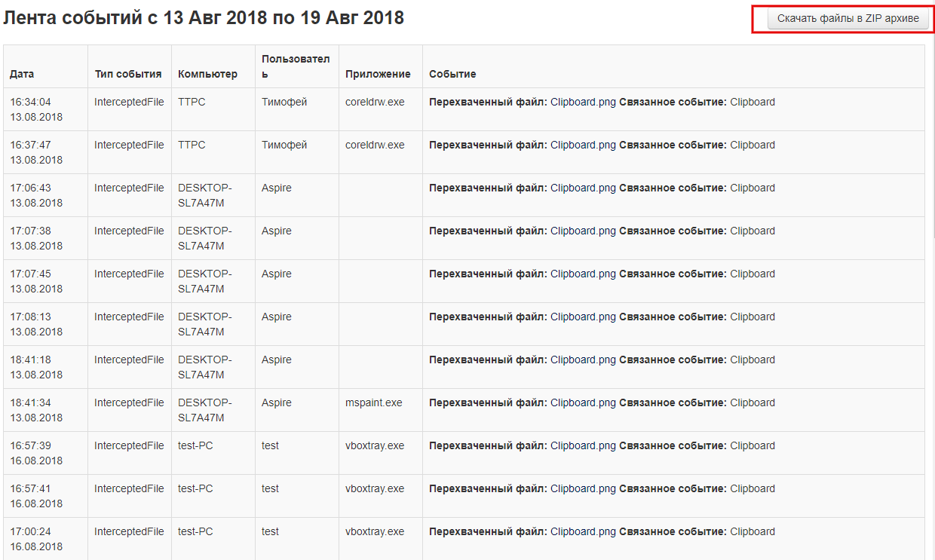Click the 16:37:47 coreldrw.exe event row
935x560 pixels.
click(x=464, y=152)
